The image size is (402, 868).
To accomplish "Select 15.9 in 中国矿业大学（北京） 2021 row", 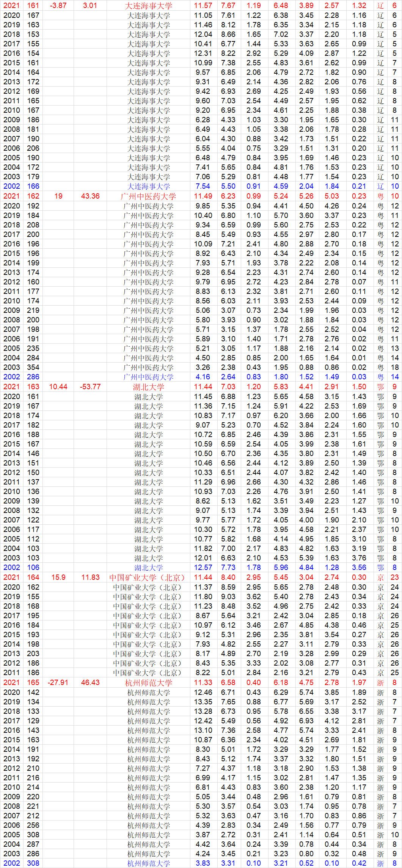I will point(58,578).
